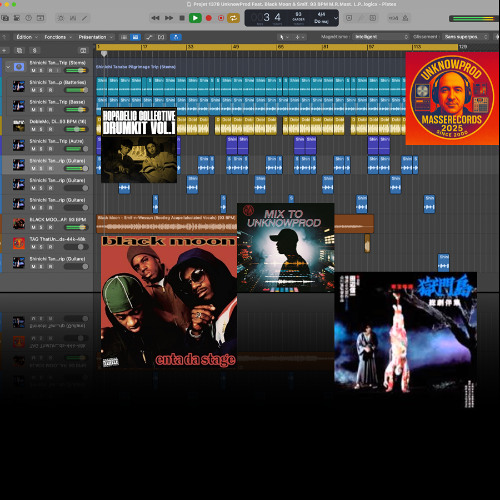Click the Stems track stack icon

point(19,67)
